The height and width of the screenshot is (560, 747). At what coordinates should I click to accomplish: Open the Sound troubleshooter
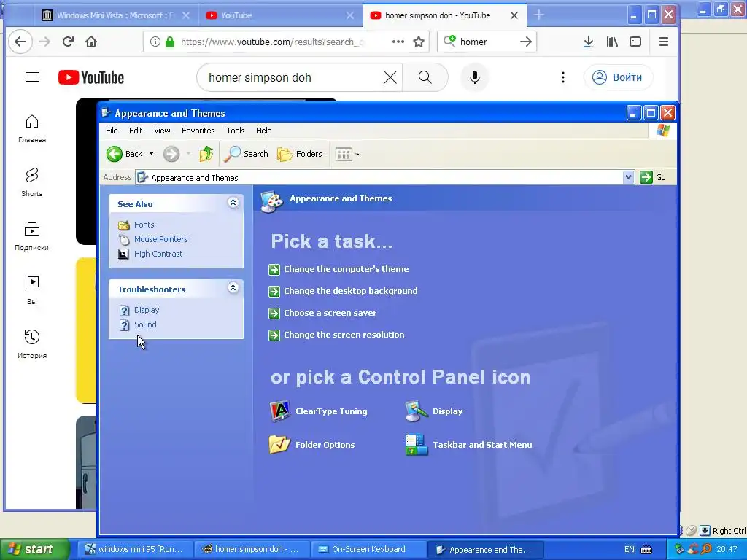pyautogui.click(x=145, y=324)
